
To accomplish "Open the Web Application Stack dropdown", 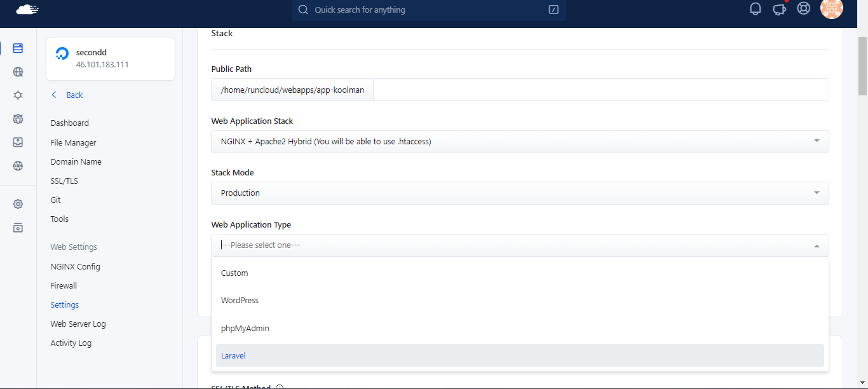I will [520, 142].
